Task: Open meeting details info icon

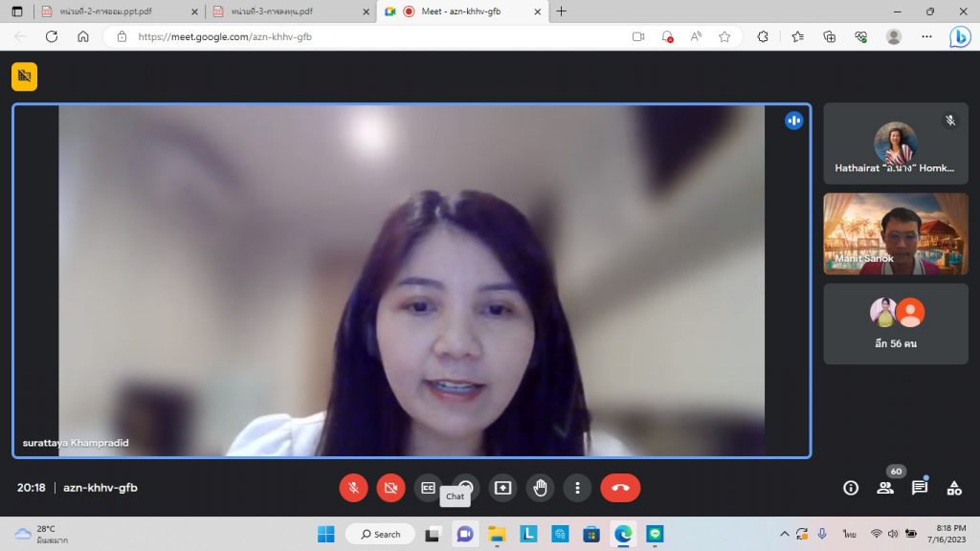Action: pos(851,488)
